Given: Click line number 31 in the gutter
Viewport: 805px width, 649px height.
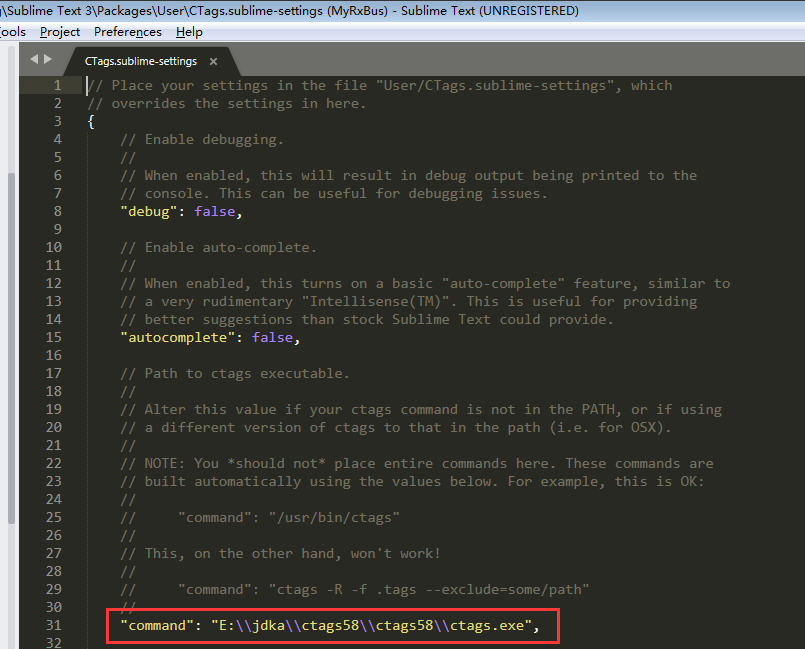Looking at the screenshot, I should (53, 625).
